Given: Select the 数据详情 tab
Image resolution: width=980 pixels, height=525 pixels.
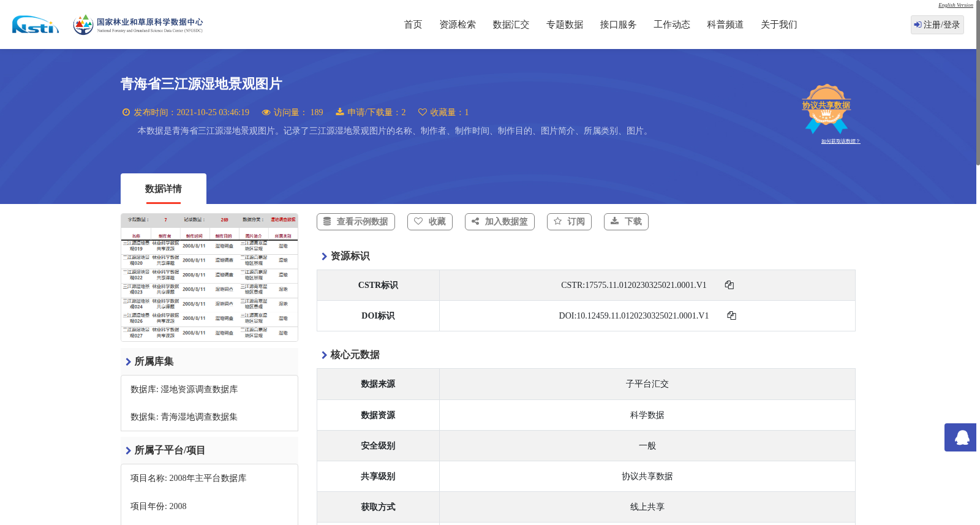Looking at the screenshot, I should [164, 189].
